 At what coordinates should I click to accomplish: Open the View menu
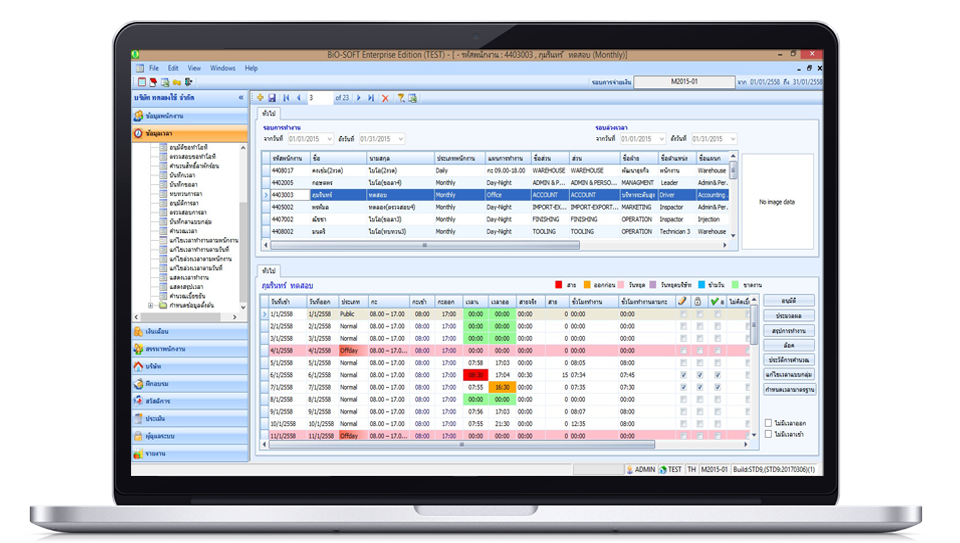pyautogui.click(x=194, y=68)
